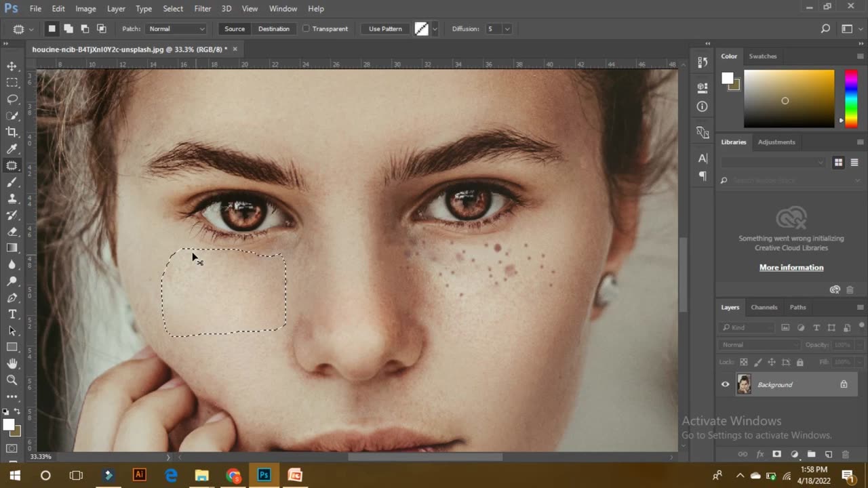The width and height of the screenshot is (868, 488).
Task: Choose Intersect with selection mode
Action: [101, 28]
